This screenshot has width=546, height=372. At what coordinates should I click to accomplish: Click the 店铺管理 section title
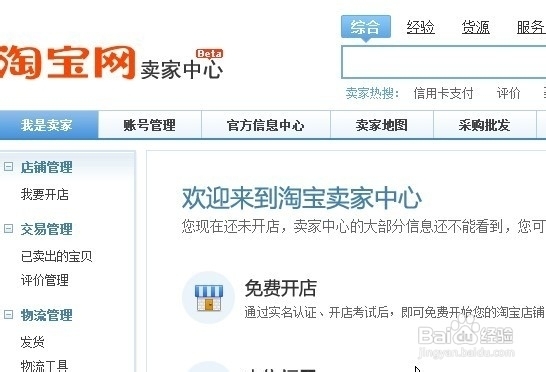click(x=47, y=167)
